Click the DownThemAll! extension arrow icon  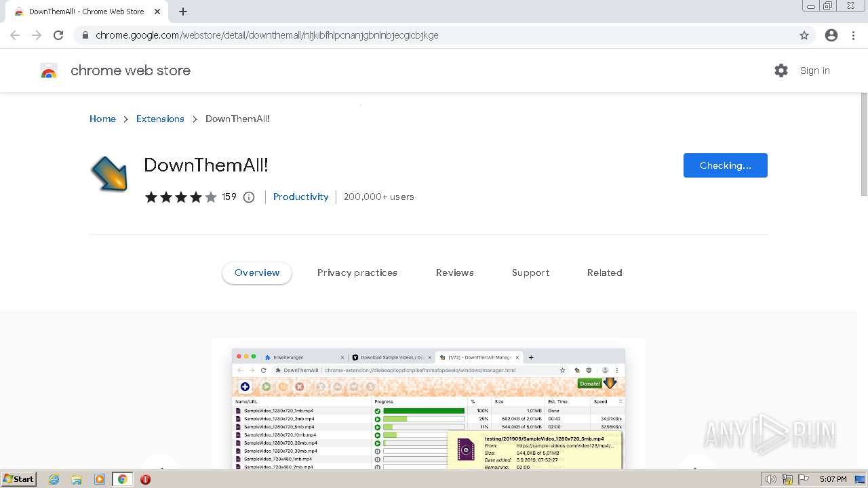click(x=109, y=174)
